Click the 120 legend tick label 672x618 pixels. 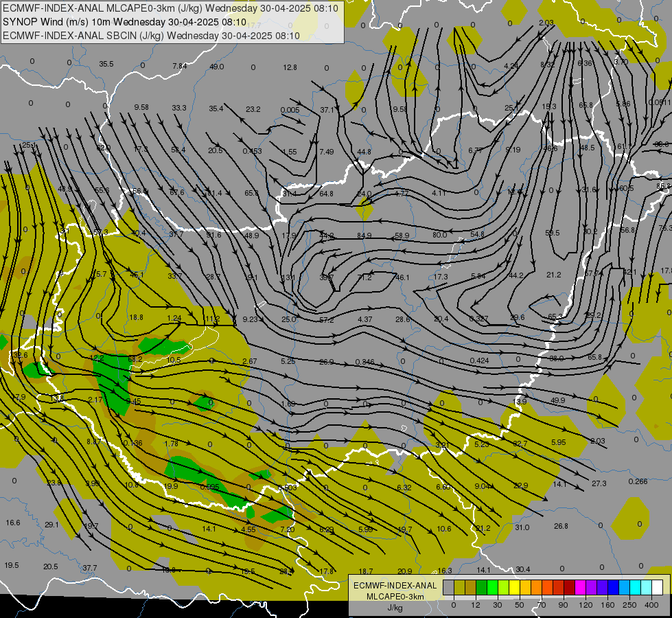(586, 605)
